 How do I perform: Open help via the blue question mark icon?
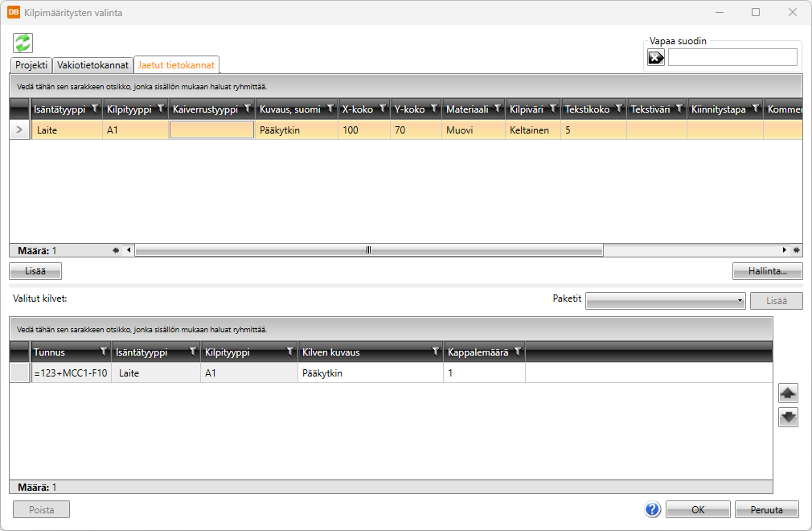point(652,509)
